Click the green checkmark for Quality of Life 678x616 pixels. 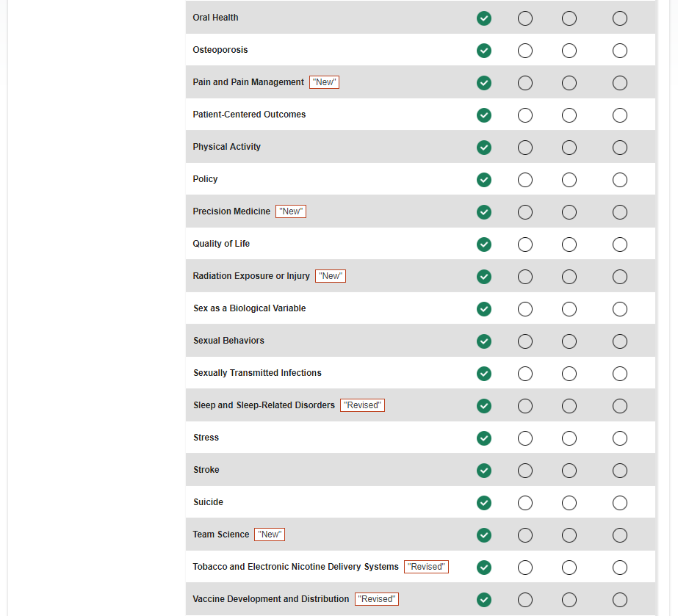[x=484, y=244]
